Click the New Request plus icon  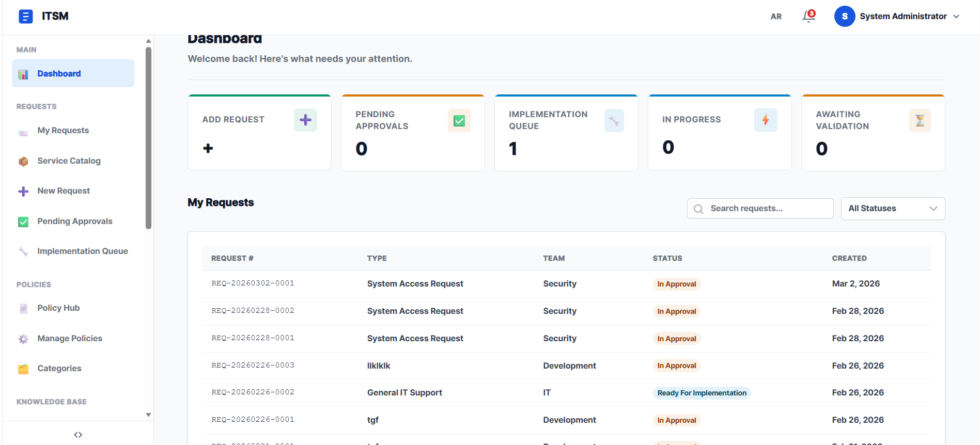pyautogui.click(x=23, y=192)
